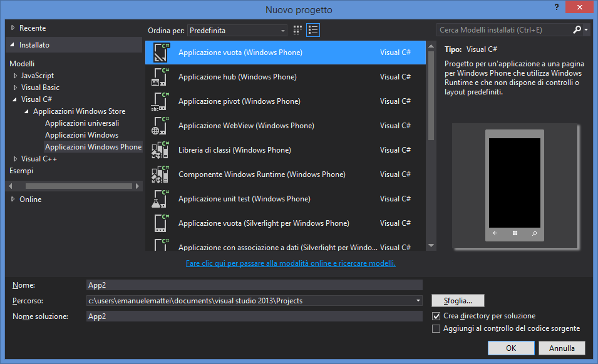Click the Applicazione unit test flask icon
This screenshot has width=598, height=364.
[160, 199]
